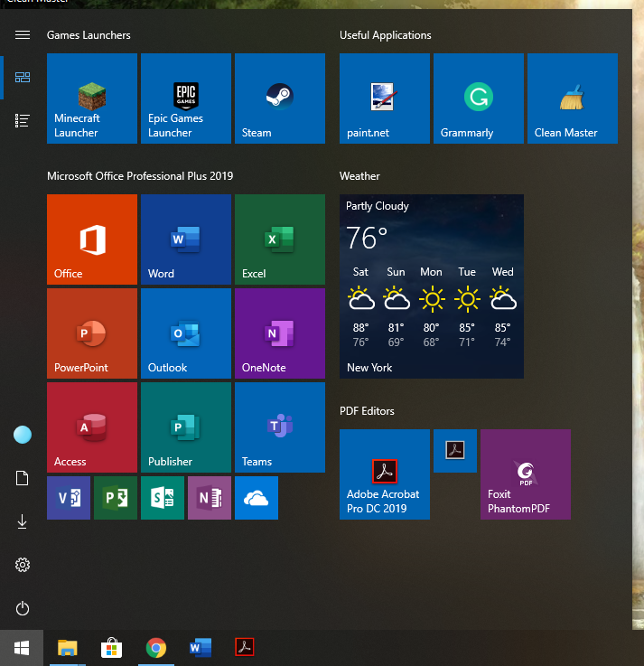Switch to the All apps list view

23,120
